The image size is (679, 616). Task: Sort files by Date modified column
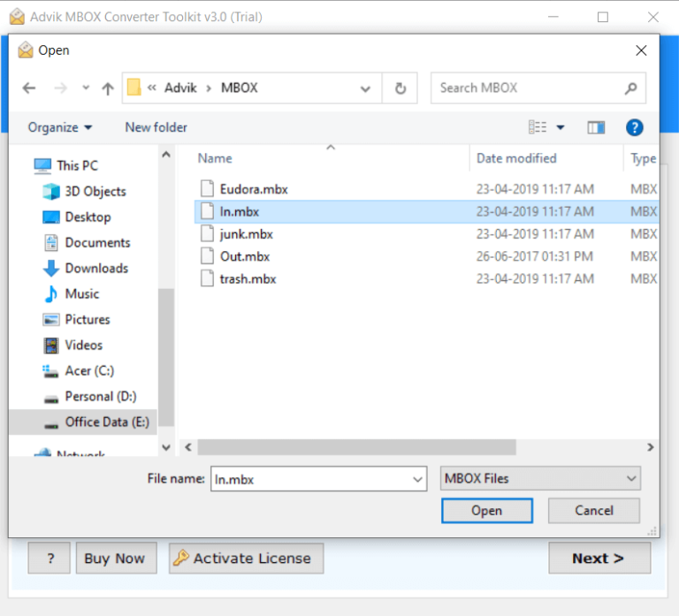[x=516, y=158]
